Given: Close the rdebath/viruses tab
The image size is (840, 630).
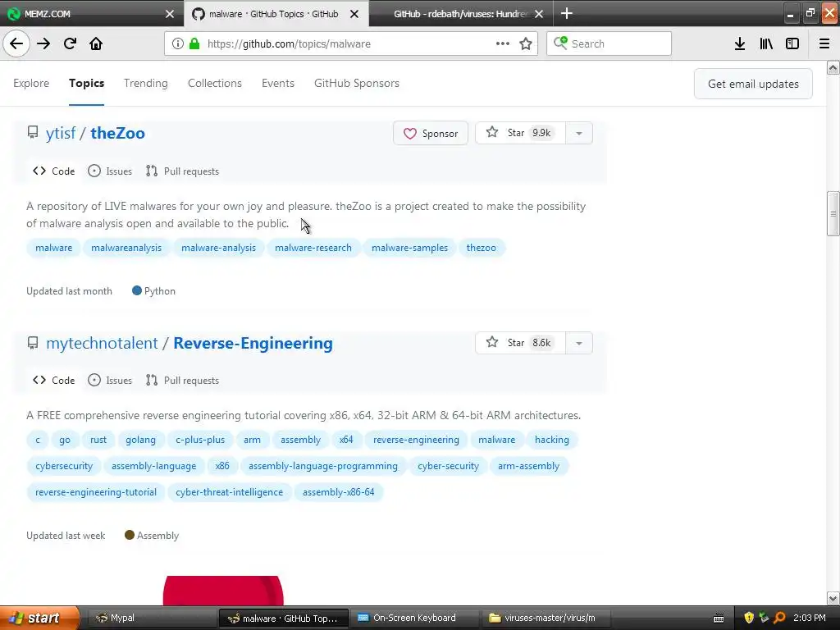Looking at the screenshot, I should coord(539,14).
